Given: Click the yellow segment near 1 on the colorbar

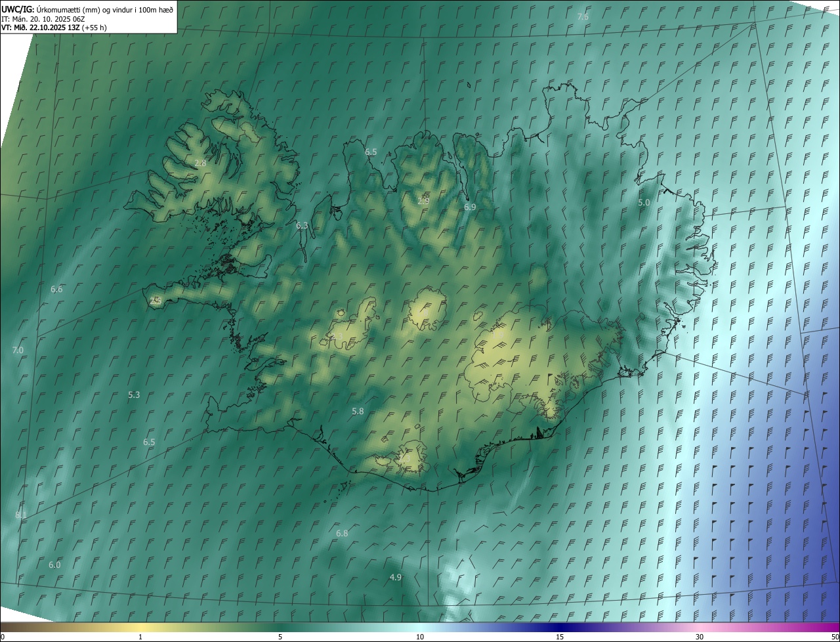Looking at the screenshot, I should tap(140, 627).
